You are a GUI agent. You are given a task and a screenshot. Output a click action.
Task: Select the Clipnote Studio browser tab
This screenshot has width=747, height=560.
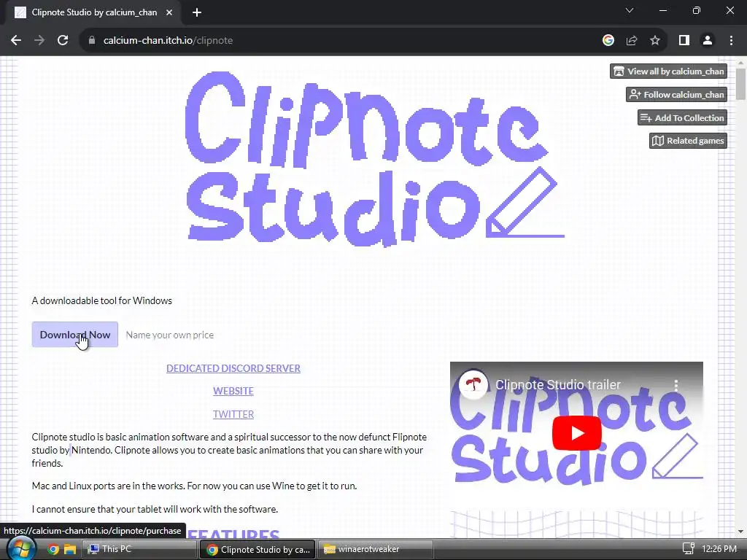click(93, 12)
